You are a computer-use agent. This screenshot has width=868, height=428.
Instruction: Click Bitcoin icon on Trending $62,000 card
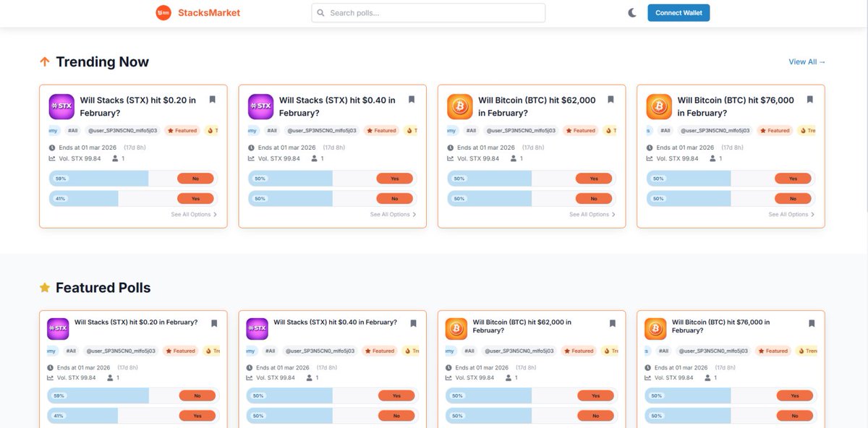460,106
